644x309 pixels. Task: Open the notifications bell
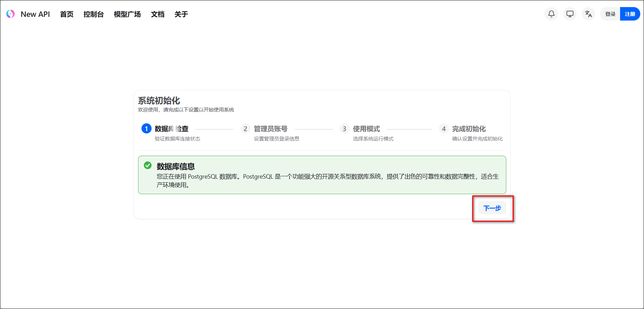[x=551, y=14]
